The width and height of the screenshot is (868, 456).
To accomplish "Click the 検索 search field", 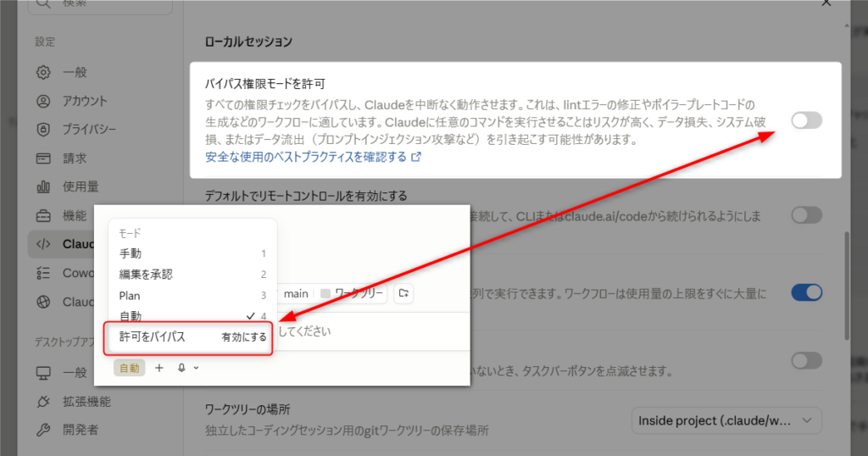I will pyautogui.click(x=100, y=4).
